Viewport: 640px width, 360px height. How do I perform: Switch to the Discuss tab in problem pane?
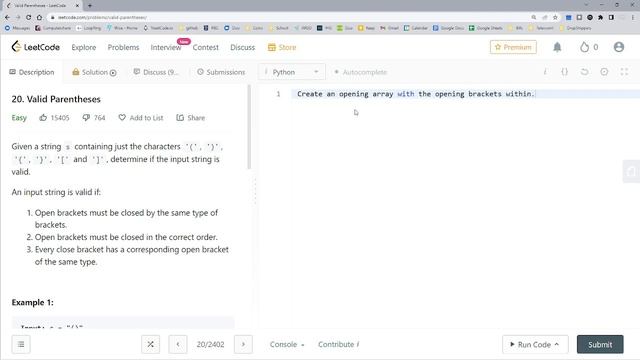pos(156,72)
